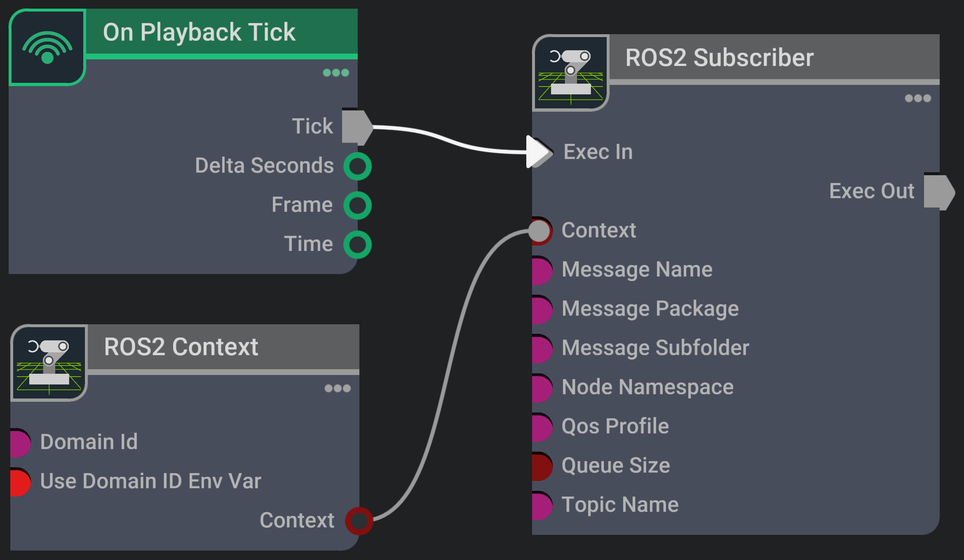
Task: Click the Message Package input label
Action: point(650,309)
